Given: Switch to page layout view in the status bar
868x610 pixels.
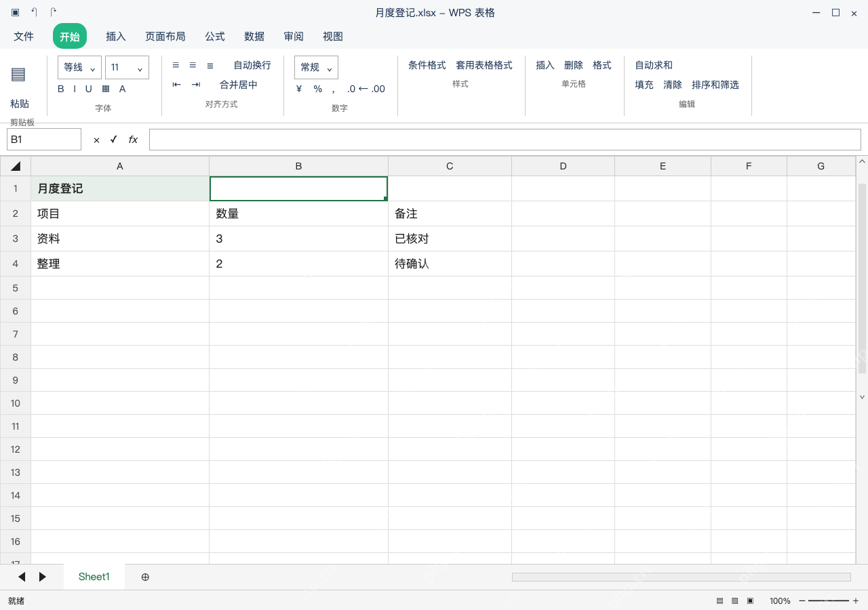Looking at the screenshot, I should pos(734,601).
